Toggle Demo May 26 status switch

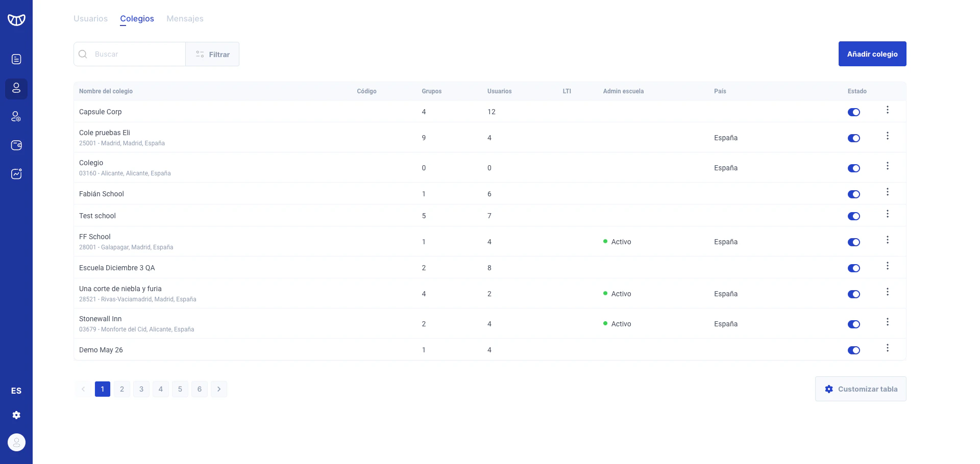click(x=854, y=350)
